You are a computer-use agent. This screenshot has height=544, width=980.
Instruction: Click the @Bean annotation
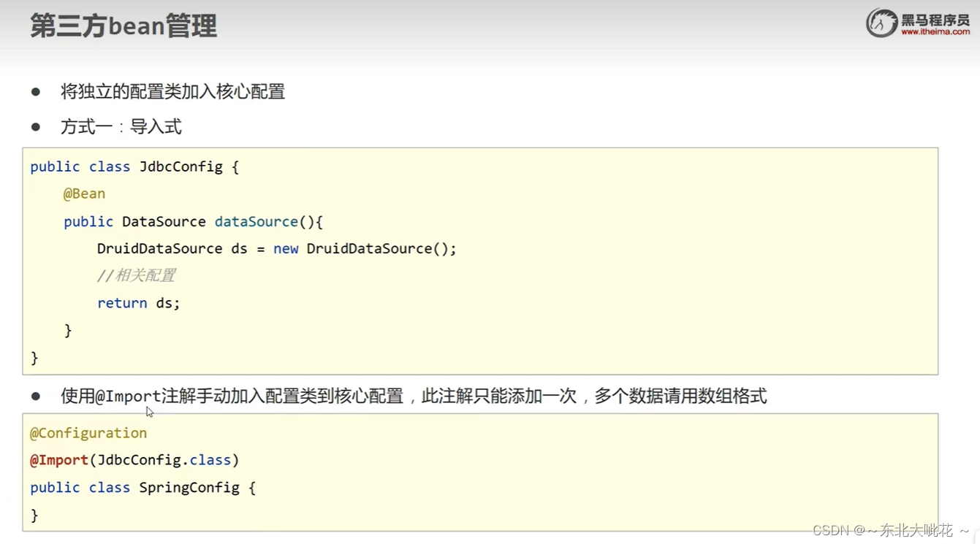click(x=84, y=194)
